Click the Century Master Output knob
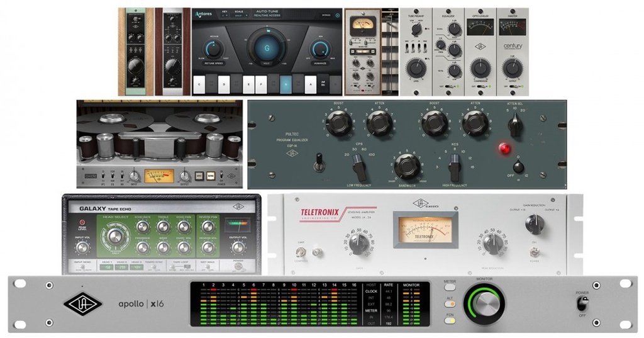Screen dimensions: 644x338 coord(512,68)
